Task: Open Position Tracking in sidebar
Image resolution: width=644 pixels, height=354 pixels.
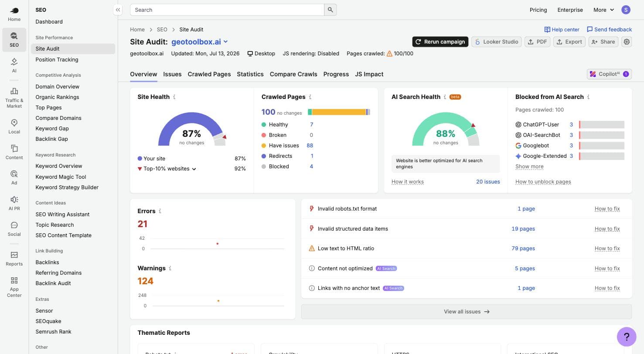Action: coord(57,60)
